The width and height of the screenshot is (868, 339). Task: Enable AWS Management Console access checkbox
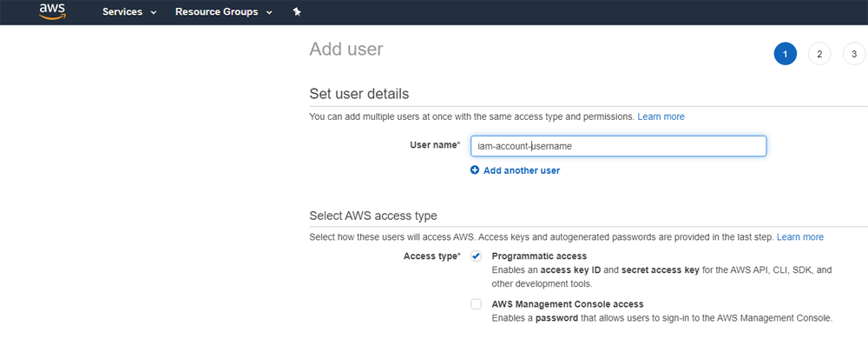[x=476, y=304]
